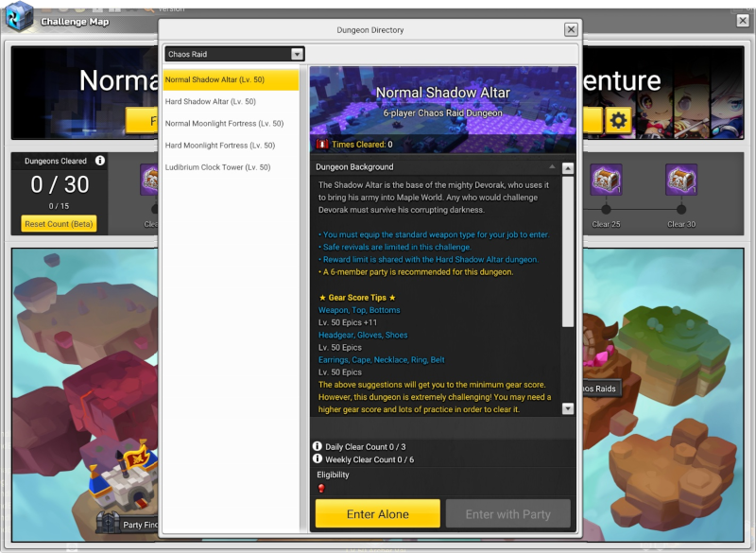The height and width of the screenshot is (553, 756).
Task: Click the dungeon description scrollbar thumb
Action: [568, 251]
